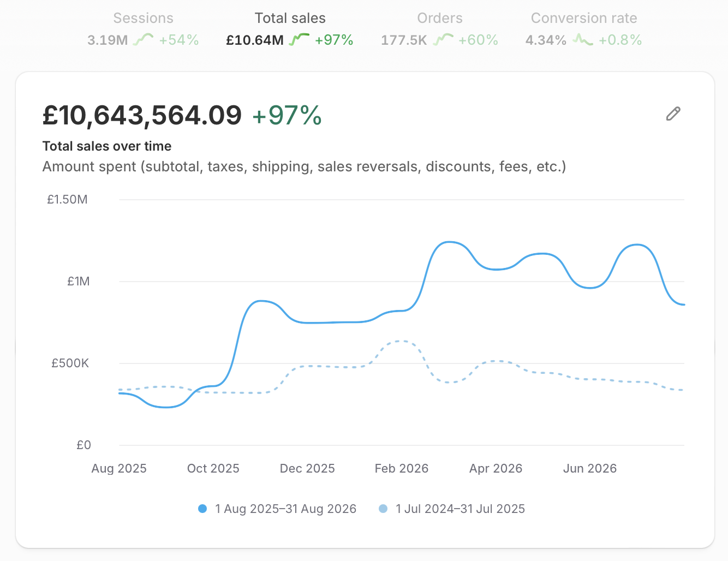This screenshot has height=561, width=728.
Task: Click the Total sales sparkline icon
Action: (x=299, y=39)
